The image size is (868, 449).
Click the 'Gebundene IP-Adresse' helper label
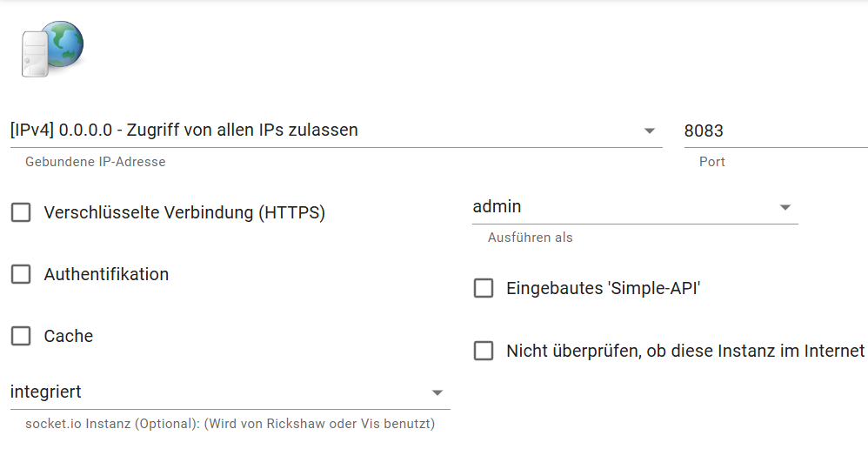pyautogui.click(x=96, y=162)
